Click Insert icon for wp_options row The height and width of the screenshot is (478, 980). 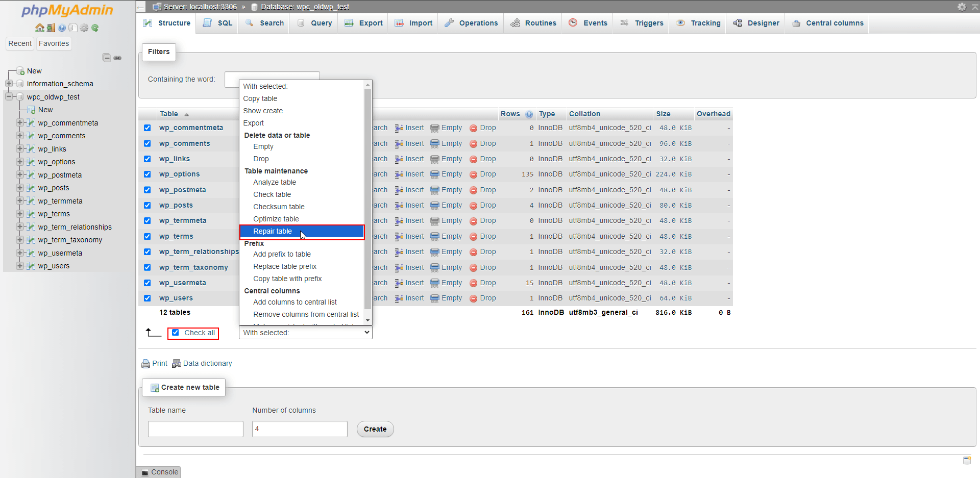(399, 174)
